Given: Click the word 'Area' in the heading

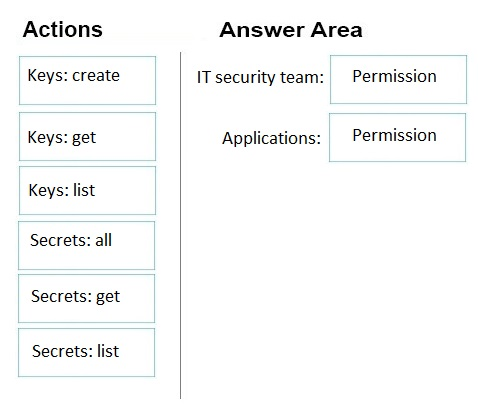Looking at the screenshot, I should point(336,30).
